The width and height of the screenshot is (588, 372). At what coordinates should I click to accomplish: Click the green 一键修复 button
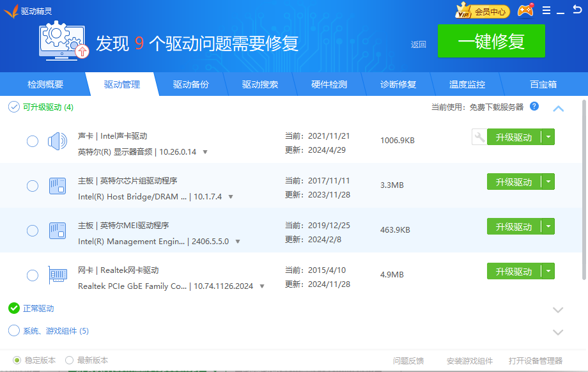coord(491,42)
